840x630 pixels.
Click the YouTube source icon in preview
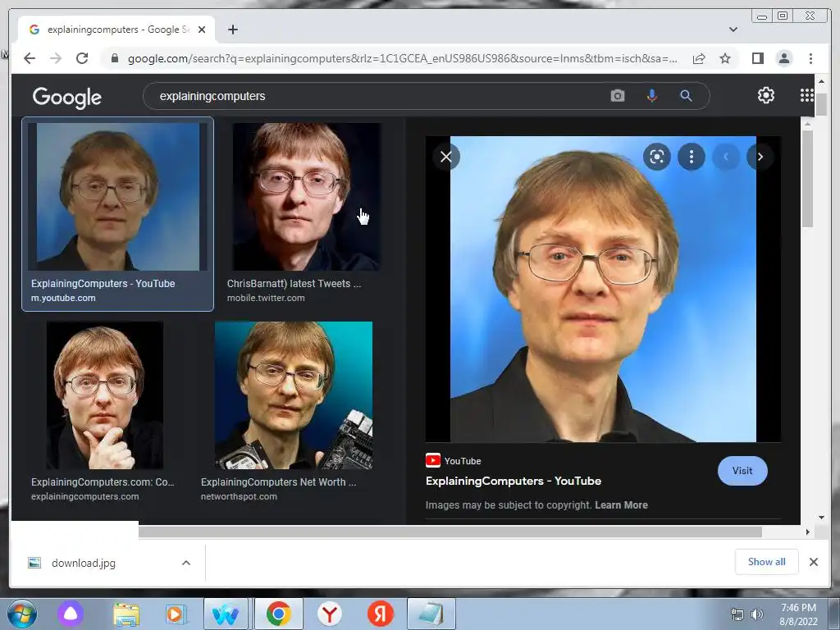click(x=433, y=461)
